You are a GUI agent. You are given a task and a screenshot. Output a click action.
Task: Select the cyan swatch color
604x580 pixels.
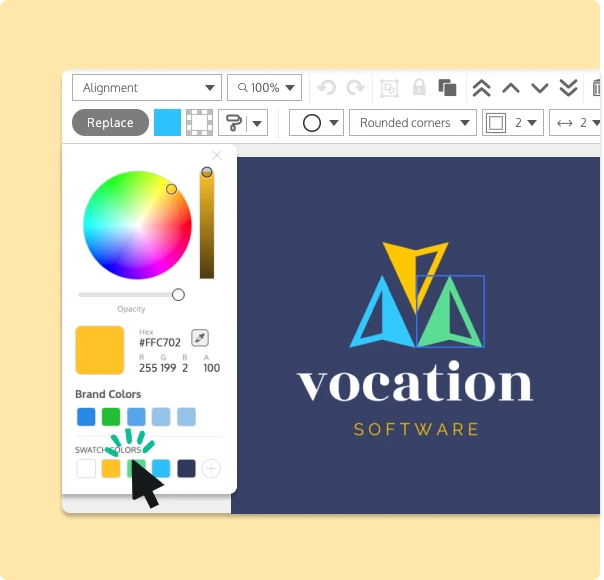click(161, 468)
